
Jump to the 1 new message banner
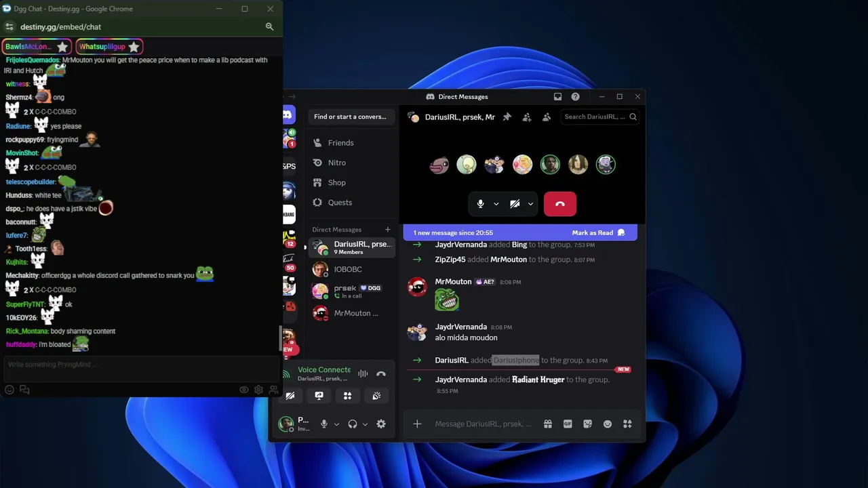pos(453,232)
